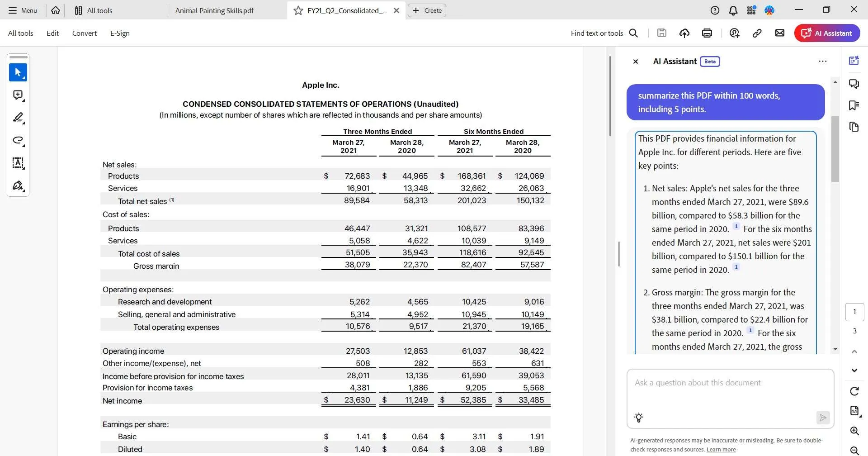The height and width of the screenshot is (456, 868).
Task: Copy link using the link icon
Action: tap(757, 33)
